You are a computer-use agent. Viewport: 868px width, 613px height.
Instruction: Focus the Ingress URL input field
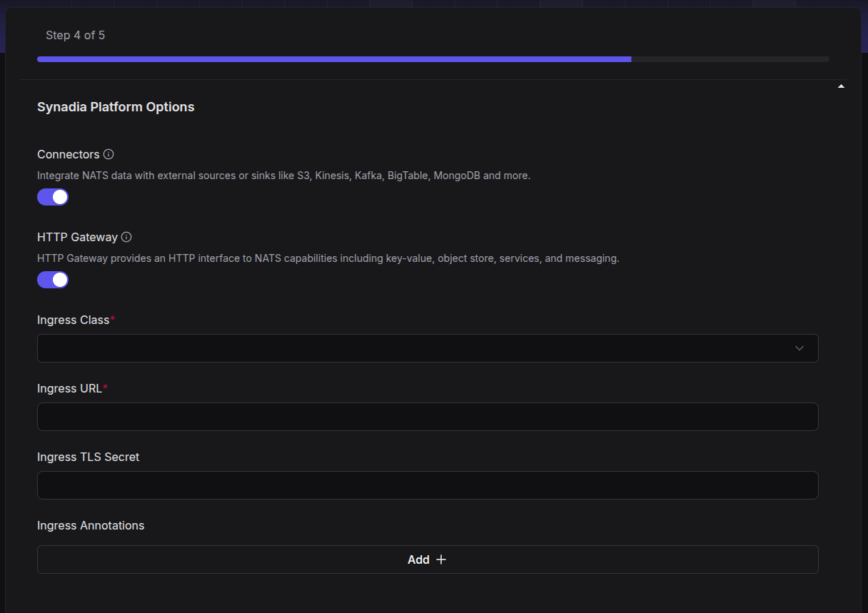click(x=428, y=417)
